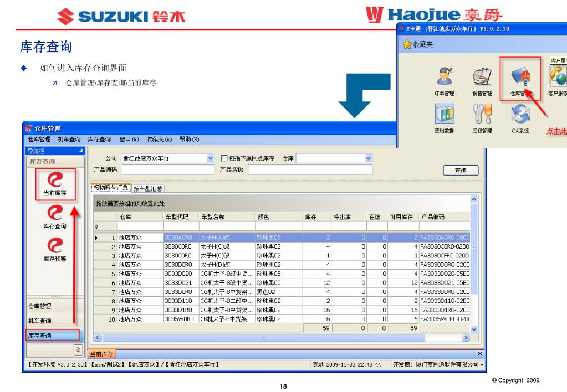Click the horizontal scrollbar thumb of grid
The image size is (567, 392).
pos(264,337)
